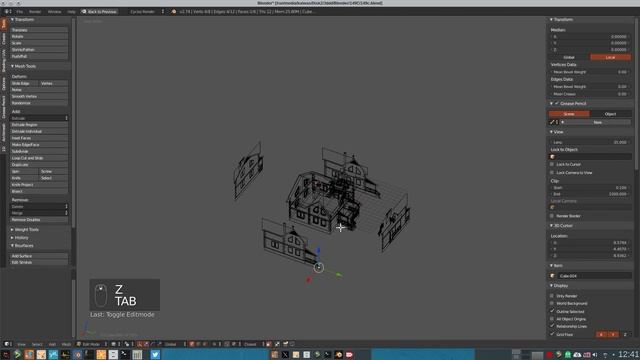Image resolution: width=640 pixels, height=360 pixels.
Task: Open the Delete dropdown under Remove
Action: (39, 207)
